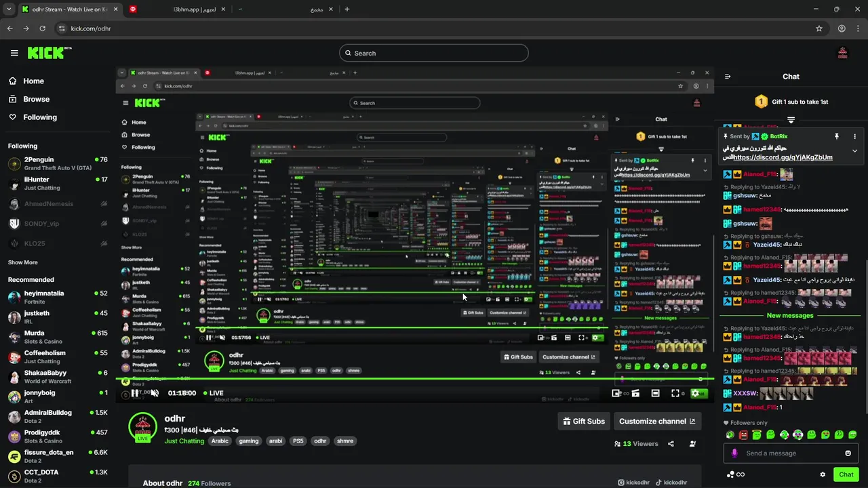Click the share icon next to Viewers

671,444
